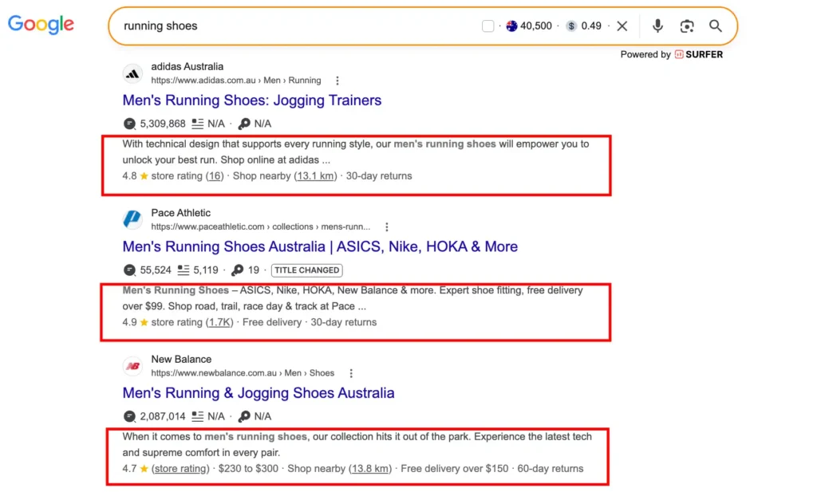Screen dimensions: 817x504
Task: Open Pace Athletic three-dot options menu
Action: (x=387, y=227)
